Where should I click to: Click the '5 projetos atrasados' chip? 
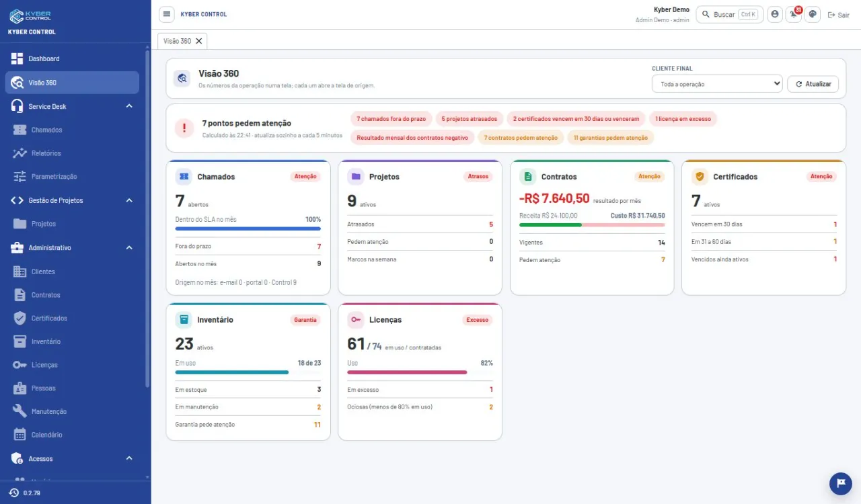(x=470, y=119)
